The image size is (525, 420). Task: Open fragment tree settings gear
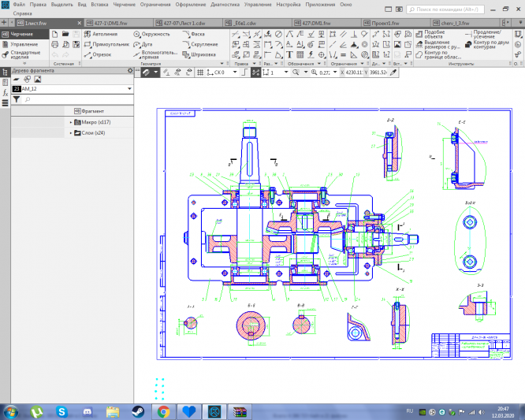click(130, 71)
